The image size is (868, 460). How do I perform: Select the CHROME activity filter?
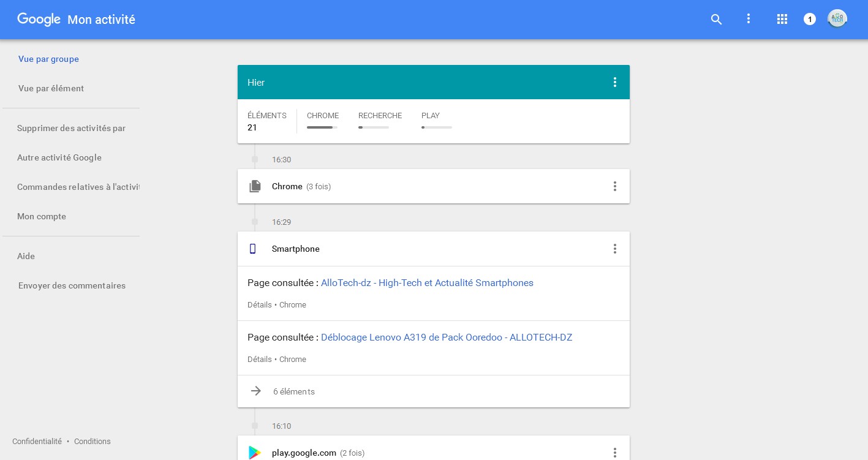pyautogui.click(x=323, y=121)
